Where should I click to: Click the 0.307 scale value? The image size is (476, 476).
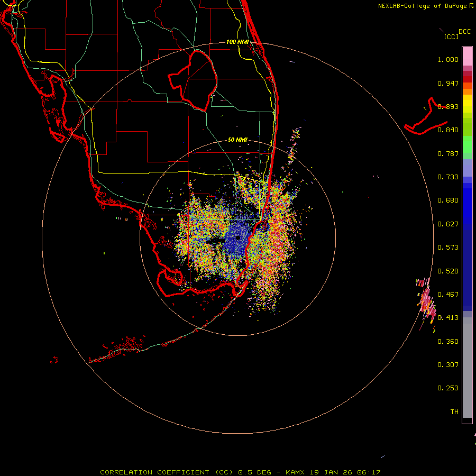pyautogui.click(x=448, y=365)
